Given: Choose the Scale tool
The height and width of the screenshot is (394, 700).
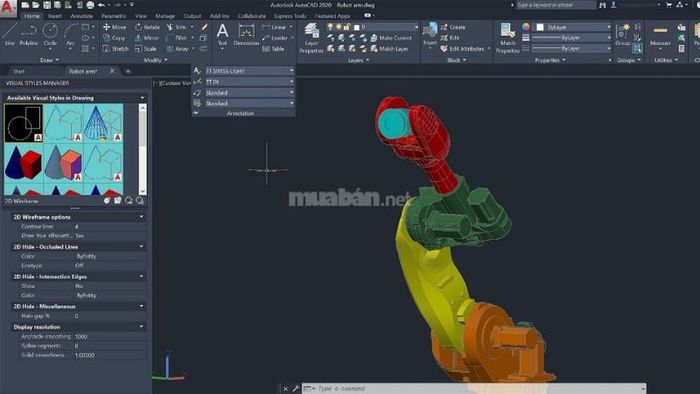Looking at the screenshot, I should (x=146, y=49).
